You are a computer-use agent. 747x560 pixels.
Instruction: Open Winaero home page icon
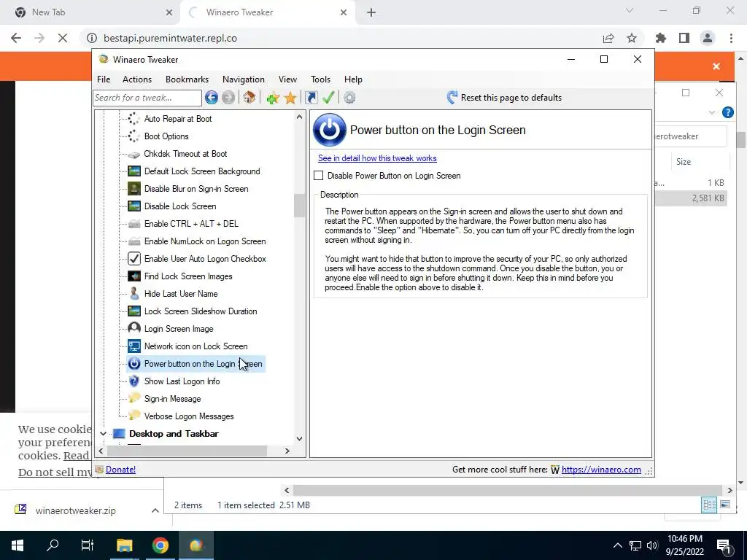click(249, 98)
